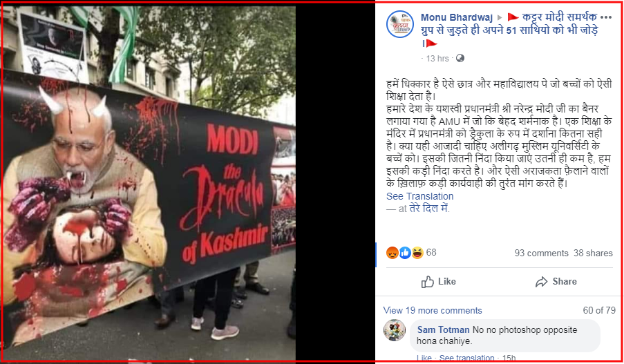The image size is (624, 364).
Task: Show the 93 comments list
Action: click(x=541, y=253)
